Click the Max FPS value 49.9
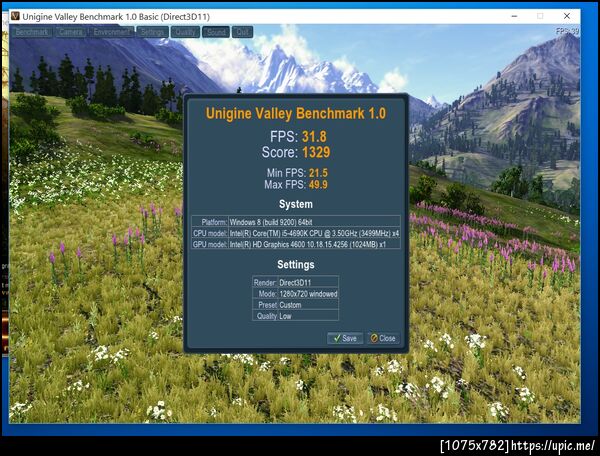Image resolution: width=600 pixels, height=456 pixels. pos(318,185)
